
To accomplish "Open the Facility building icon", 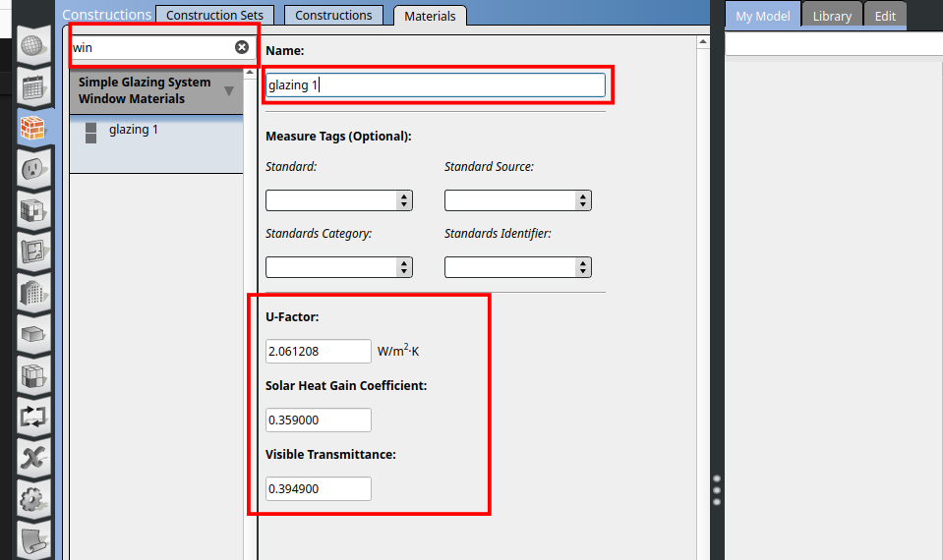I will pyautogui.click(x=33, y=293).
